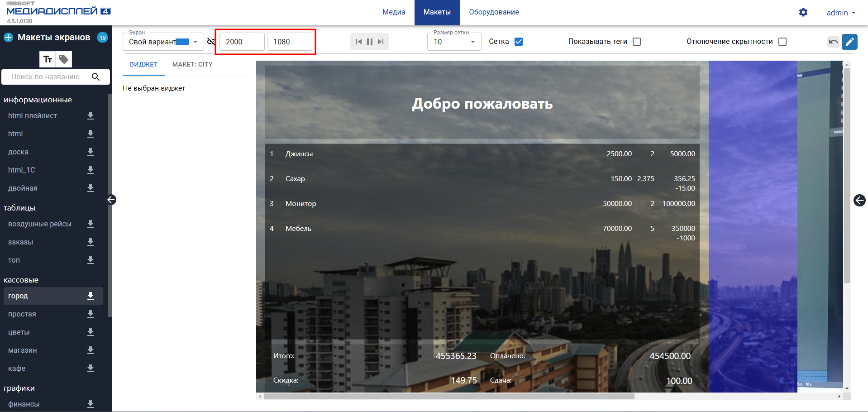Select the ВИДЖЕТ tab
868x412 pixels.
coord(144,64)
